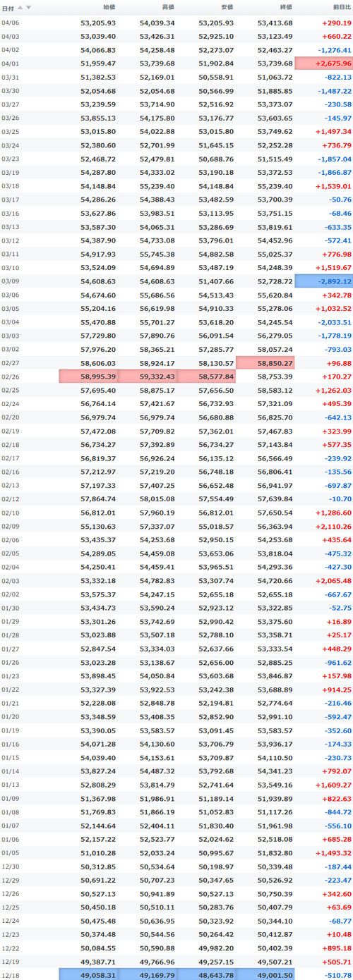353x980 pixels.
Task: Sort dates descending with the down arrow
Action: 28,8
